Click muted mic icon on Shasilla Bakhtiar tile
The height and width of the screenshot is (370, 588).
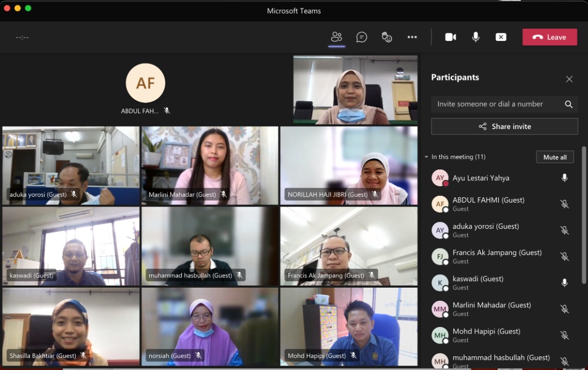(83, 355)
